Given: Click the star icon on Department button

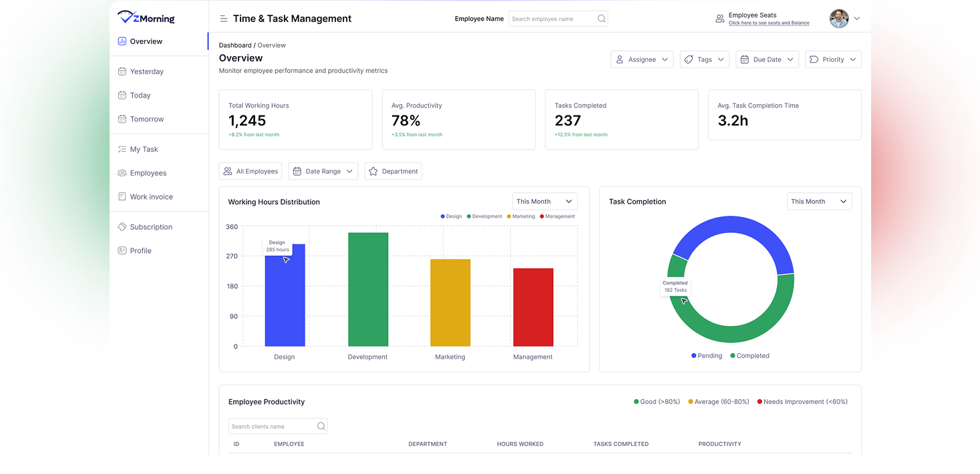Looking at the screenshot, I should (373, 172).
